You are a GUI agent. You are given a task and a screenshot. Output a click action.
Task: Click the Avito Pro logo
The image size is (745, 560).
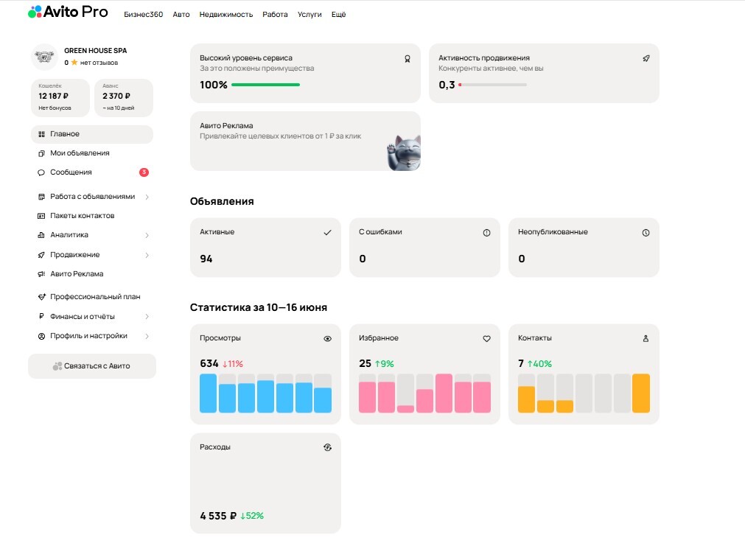[x=68, y=12]
